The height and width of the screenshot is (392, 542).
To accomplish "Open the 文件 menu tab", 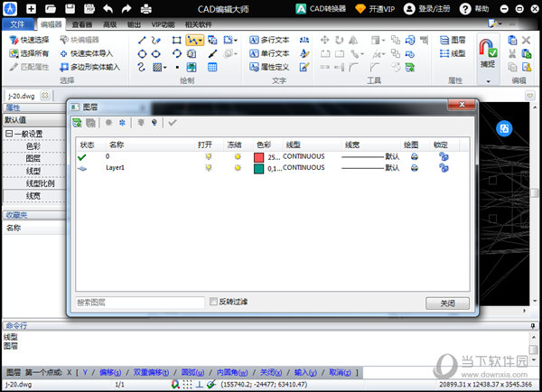I will click(18, 24).
